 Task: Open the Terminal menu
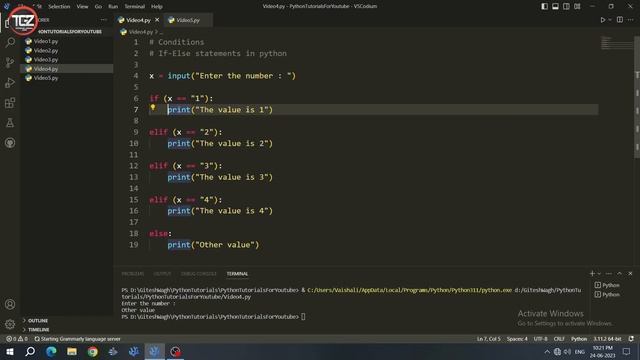pos(134,6)
